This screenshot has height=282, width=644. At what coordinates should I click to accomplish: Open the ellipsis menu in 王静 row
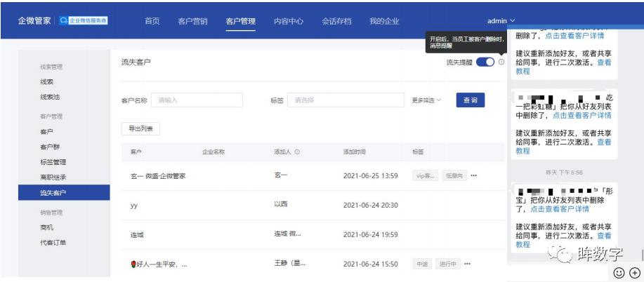point(467,264)
